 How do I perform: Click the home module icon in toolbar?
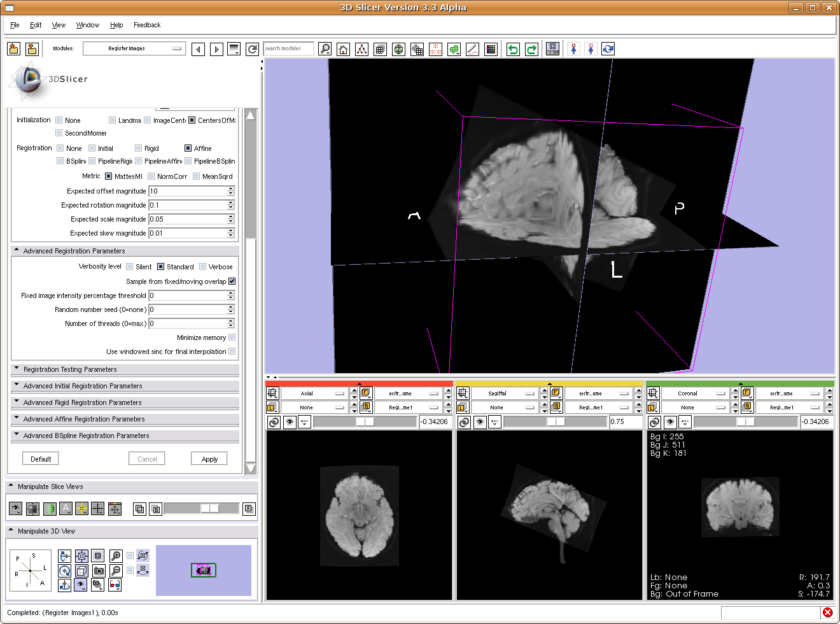pyautogui.click(x=344, y=49)
